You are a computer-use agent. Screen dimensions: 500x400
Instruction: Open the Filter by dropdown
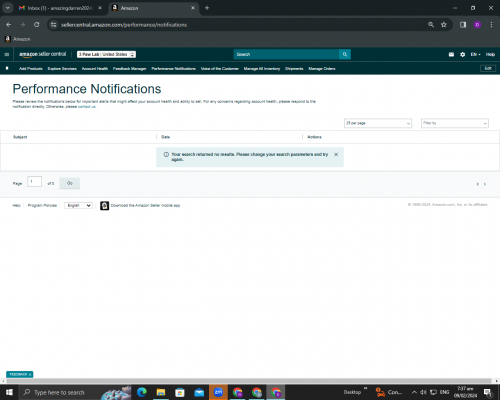pyautogui.click(x=455, y=123)
